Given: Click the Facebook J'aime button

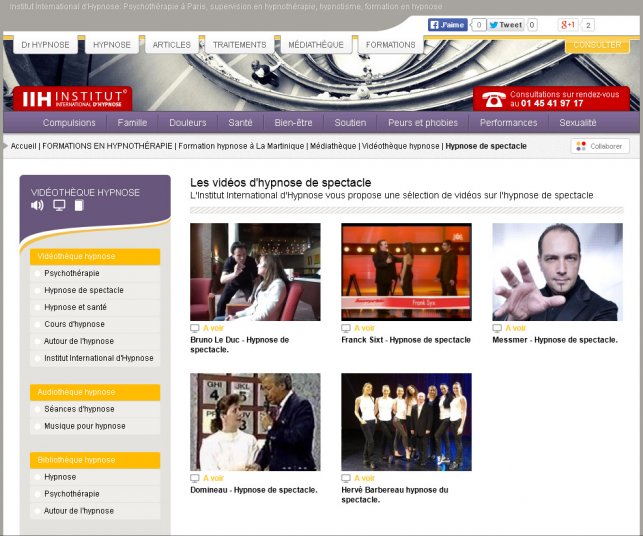Looking at the screenshot, I should pos(447,25).
